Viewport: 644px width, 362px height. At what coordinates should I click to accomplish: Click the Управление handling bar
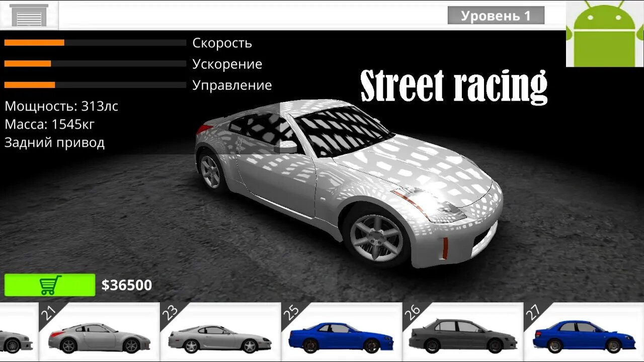[x=95, y=85]
